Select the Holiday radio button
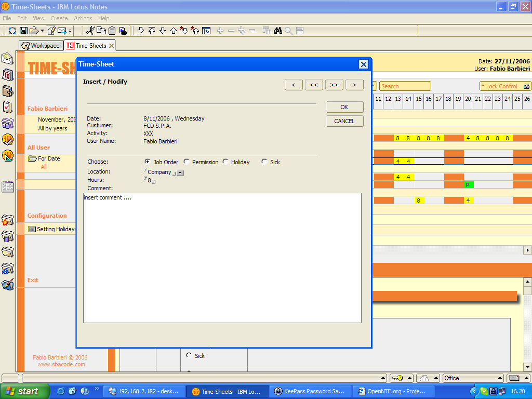 [x=225, y=162]
